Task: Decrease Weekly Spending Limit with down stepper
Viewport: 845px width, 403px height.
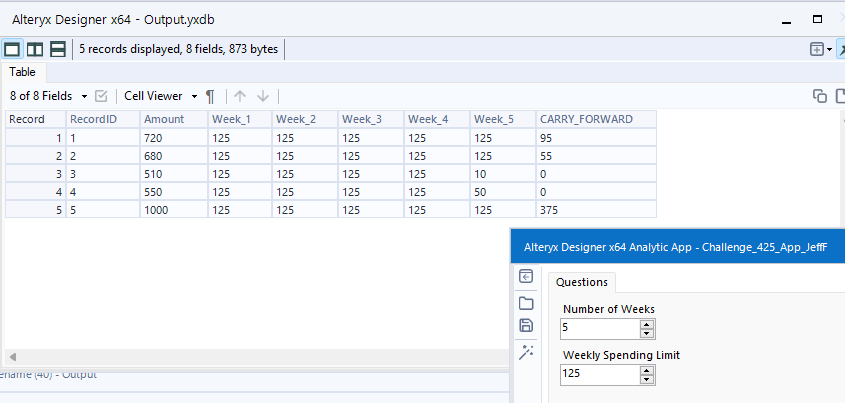Action: point(647,379)
